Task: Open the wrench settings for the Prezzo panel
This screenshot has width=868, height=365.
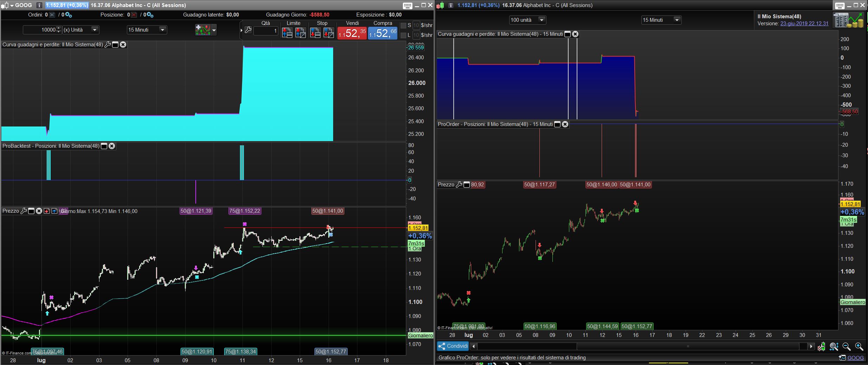Action: click(24, 211)
